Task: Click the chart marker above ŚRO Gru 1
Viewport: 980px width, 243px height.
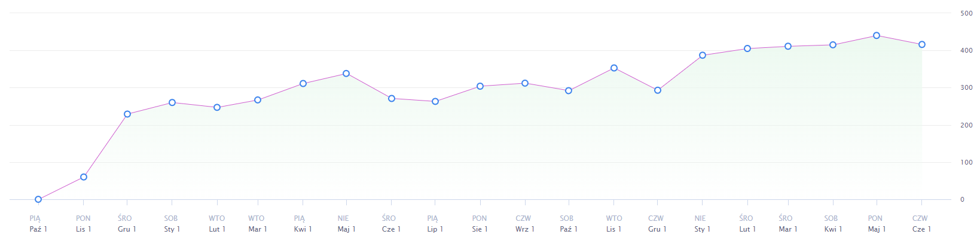Action: coord(127,114)
